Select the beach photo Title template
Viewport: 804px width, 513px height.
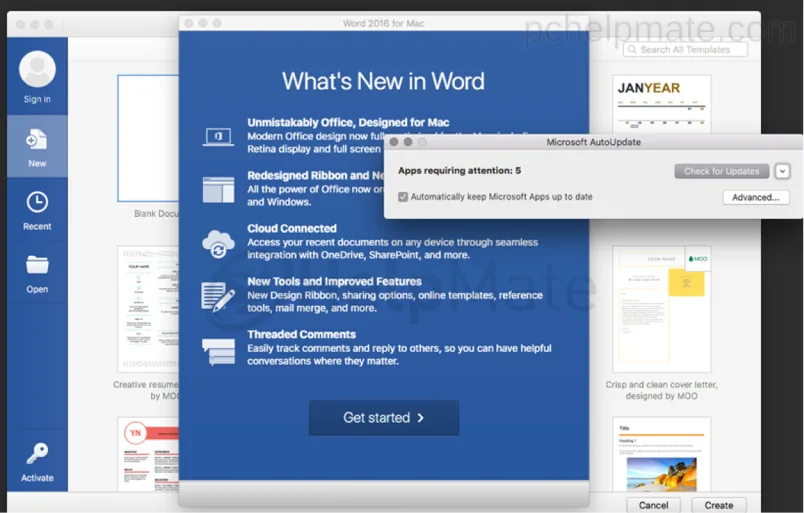tap(661, 455)
